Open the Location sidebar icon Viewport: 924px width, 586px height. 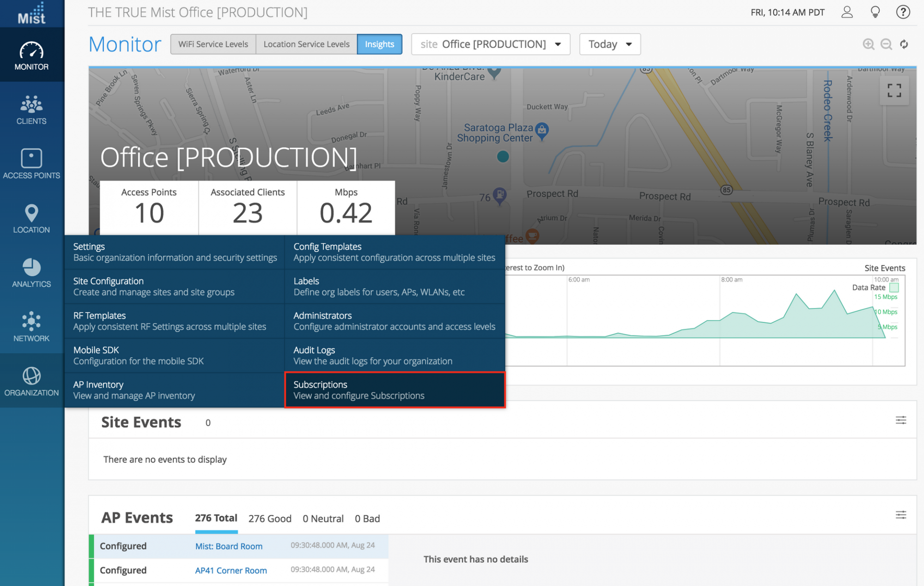coord(31,218)
